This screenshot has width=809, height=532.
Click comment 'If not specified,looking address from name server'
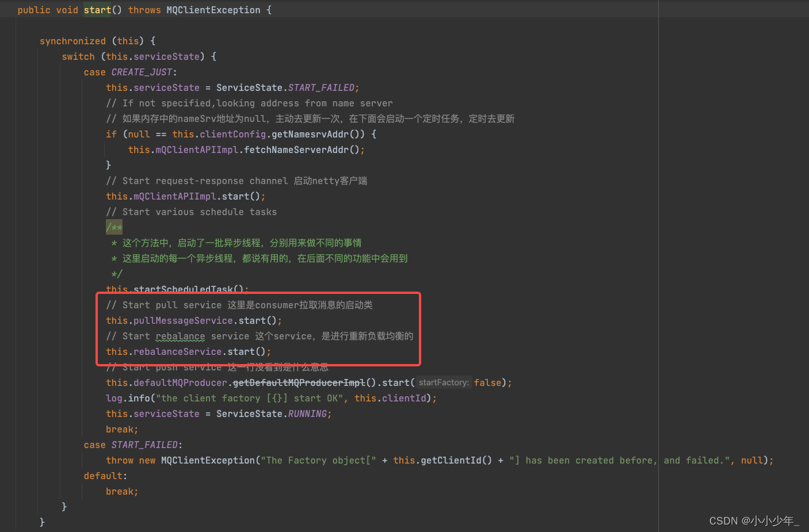pos(249,103)
